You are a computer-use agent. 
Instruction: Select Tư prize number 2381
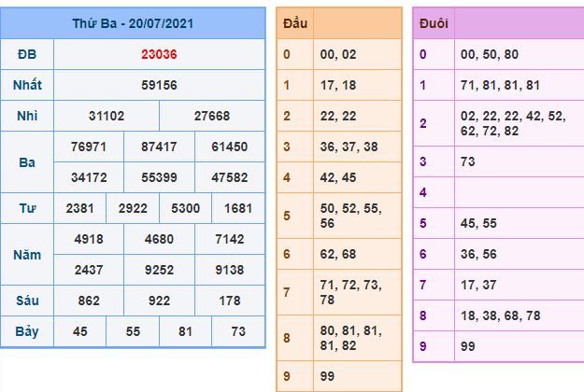pos(79,209)
